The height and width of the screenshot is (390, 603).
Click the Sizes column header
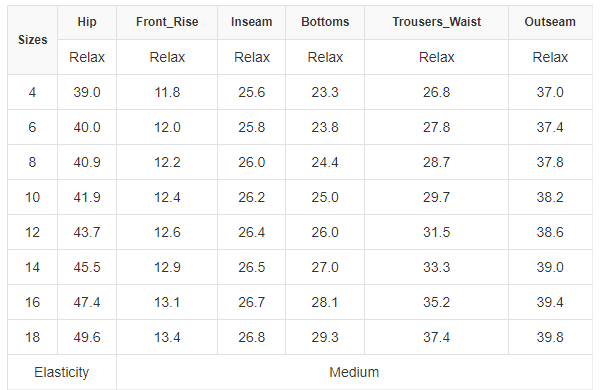[33, 40]
